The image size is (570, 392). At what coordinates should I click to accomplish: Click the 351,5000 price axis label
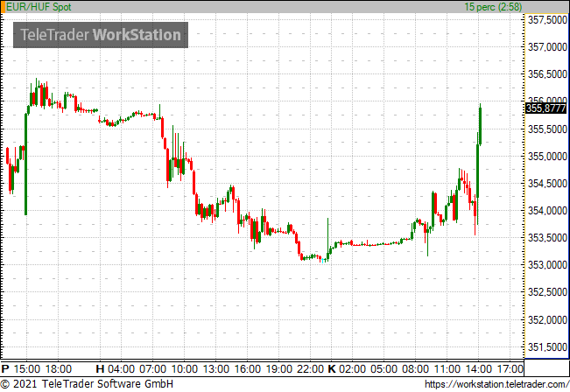tap(547, 347)
